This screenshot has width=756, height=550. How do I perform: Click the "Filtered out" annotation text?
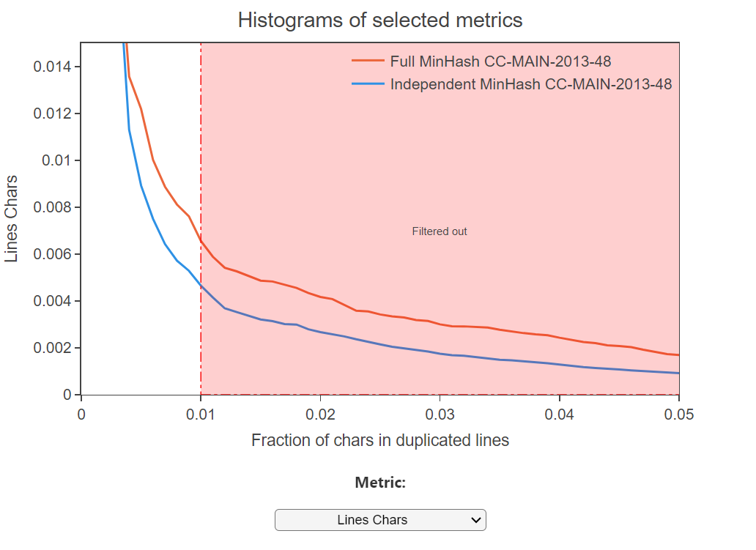click(439, 231)
